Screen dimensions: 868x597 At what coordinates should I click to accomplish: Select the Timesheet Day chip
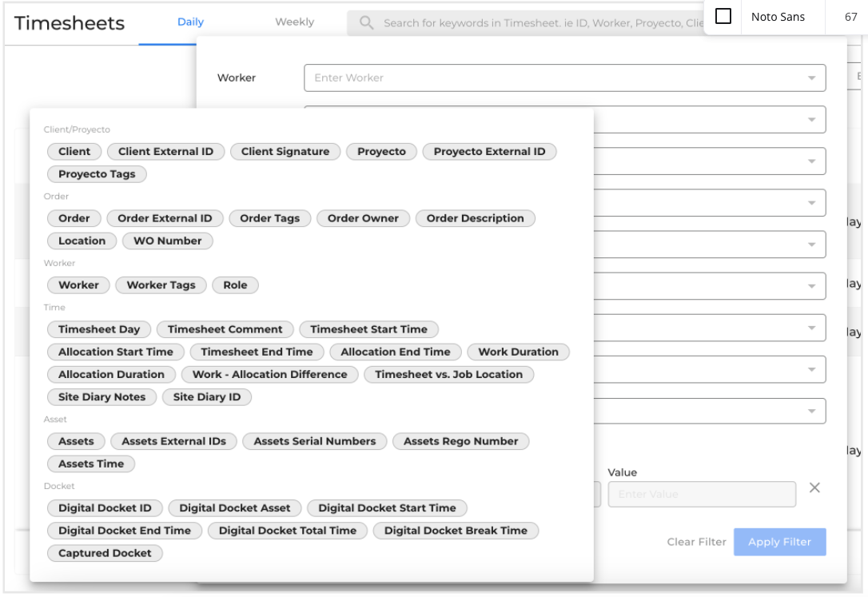[99, 330]
